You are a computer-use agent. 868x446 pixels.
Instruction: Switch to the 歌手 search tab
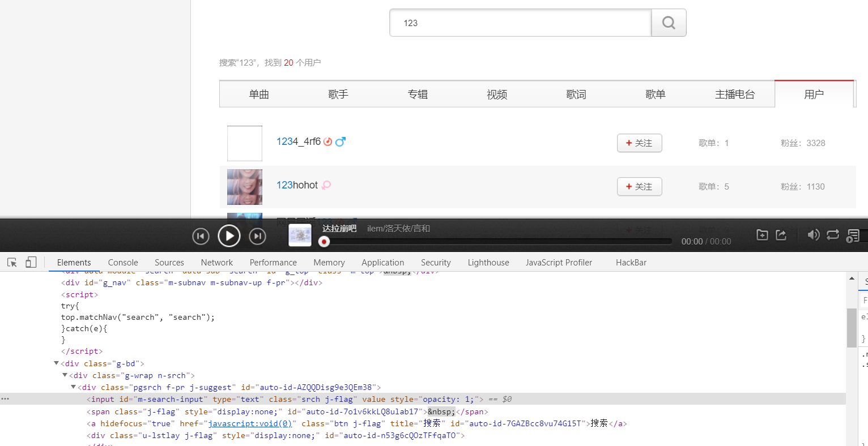click(338, 95)
